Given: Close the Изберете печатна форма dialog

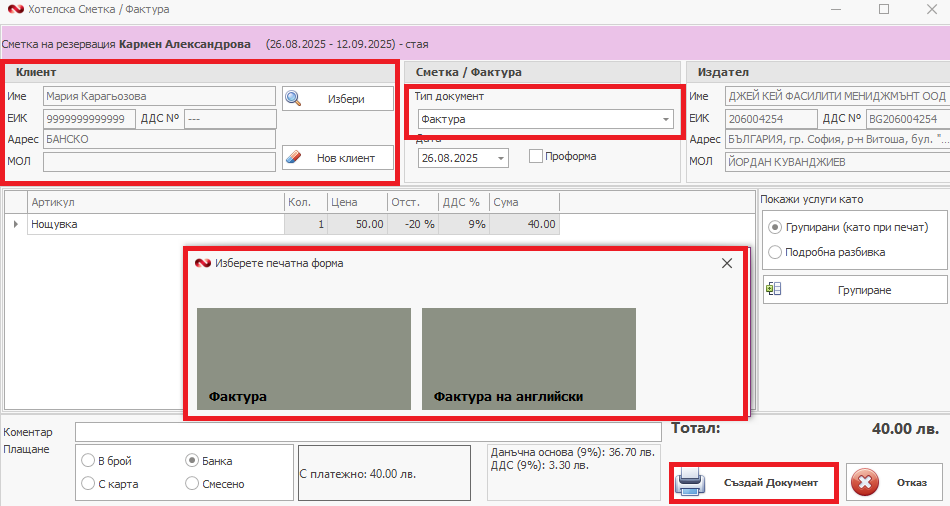Looking at the screenshot, I should 727,263.
